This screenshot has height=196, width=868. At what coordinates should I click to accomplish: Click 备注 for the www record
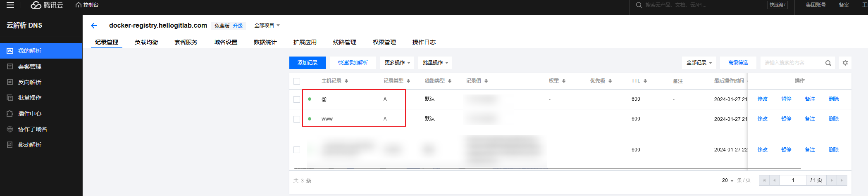pyautogui.click(x=810, y=119)
